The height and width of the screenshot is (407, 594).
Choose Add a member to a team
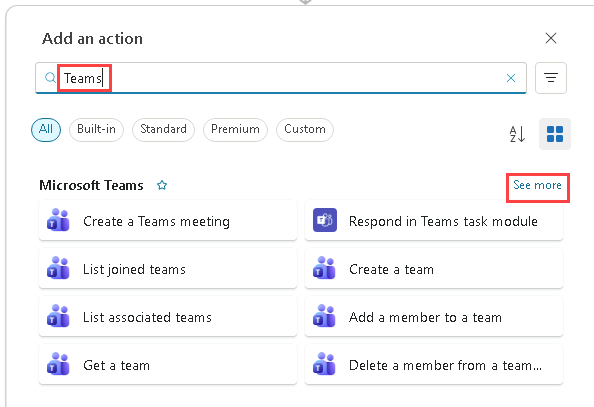(434, 316)
